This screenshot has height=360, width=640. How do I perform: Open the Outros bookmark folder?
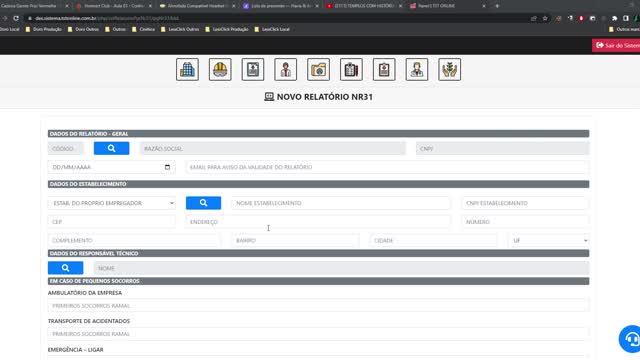[116, 29]
